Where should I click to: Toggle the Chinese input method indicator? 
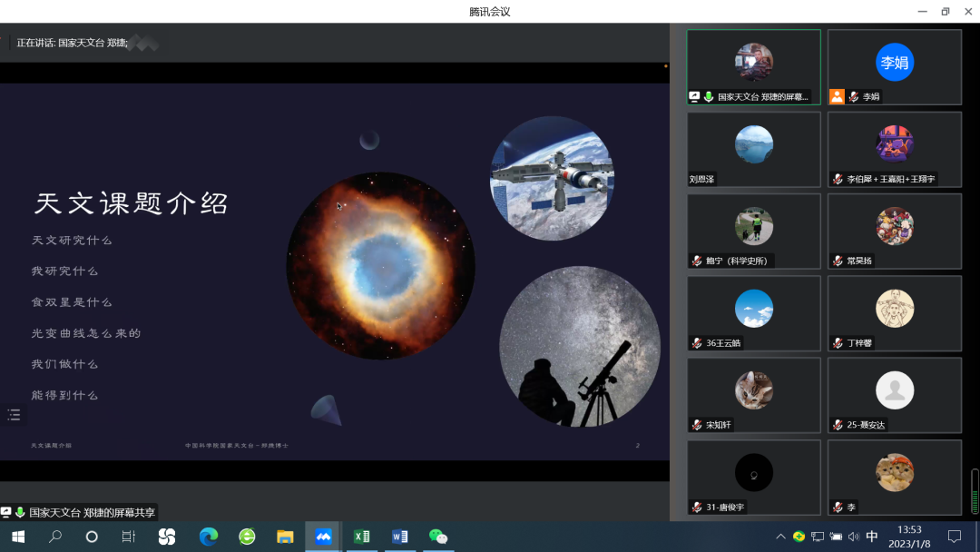tap(872, 537)
